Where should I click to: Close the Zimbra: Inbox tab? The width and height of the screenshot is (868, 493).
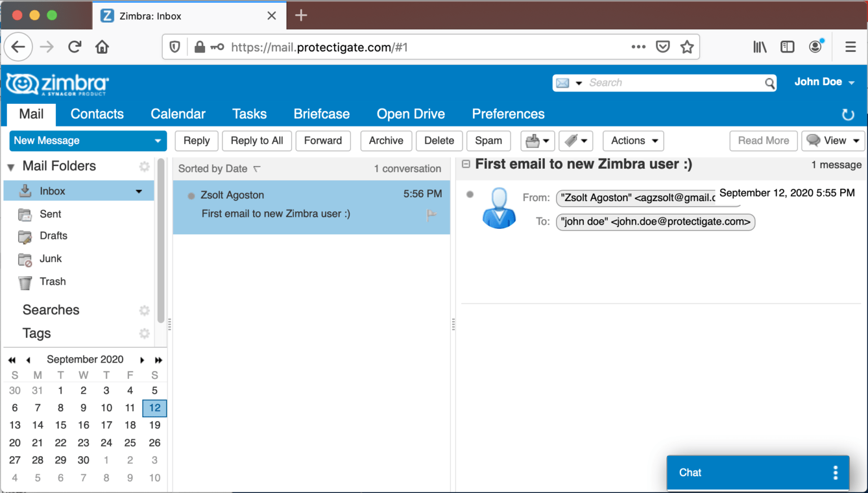pyautogui.click(x=272, y=16)
